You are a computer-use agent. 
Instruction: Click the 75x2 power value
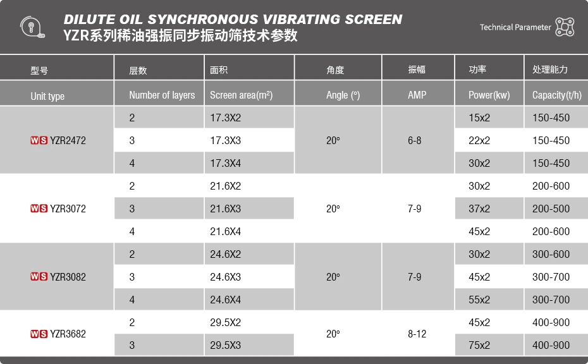479,345
